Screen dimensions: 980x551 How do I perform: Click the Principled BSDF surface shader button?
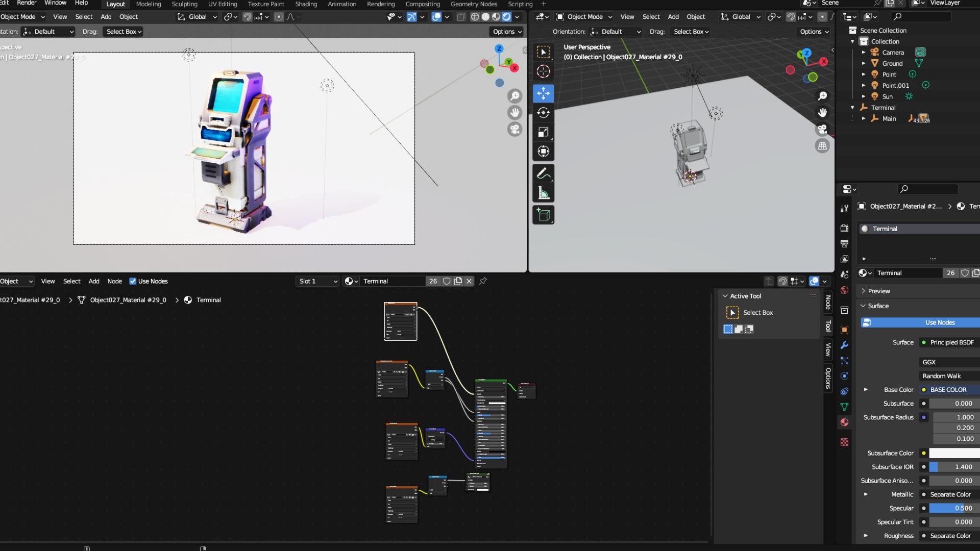[949, 342]
